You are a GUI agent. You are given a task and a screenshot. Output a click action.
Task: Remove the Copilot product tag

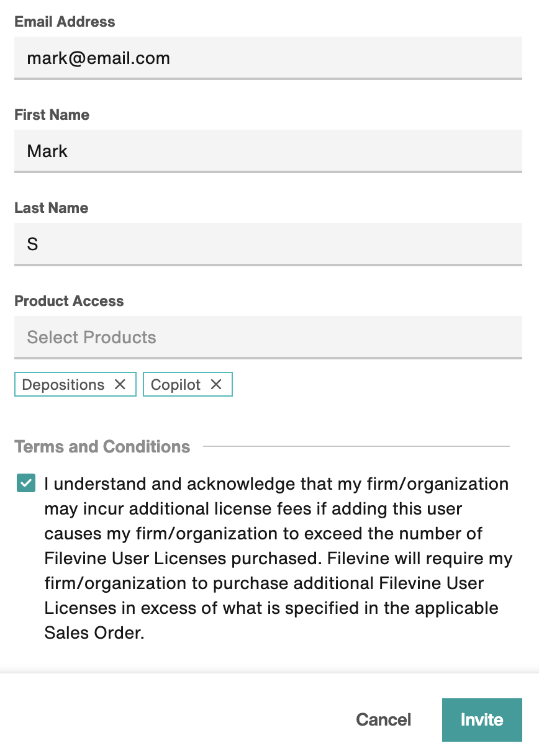[x=215, y=384]
